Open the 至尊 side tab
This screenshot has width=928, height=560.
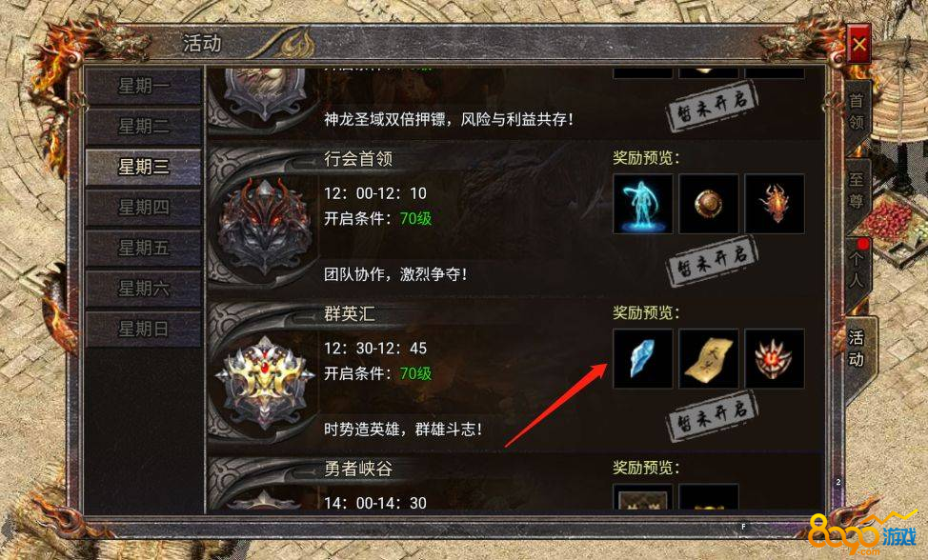tap(857, 190)
